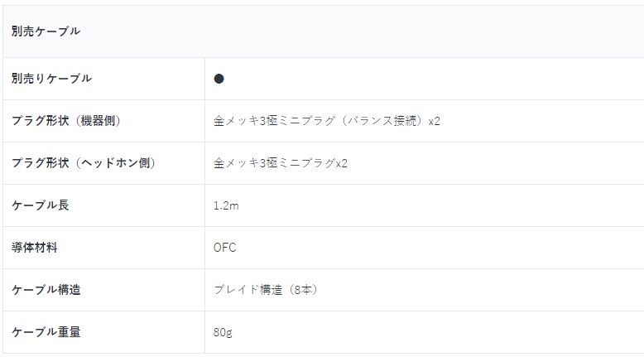Click the ケーブル重量 label

[x=46, y=332]
